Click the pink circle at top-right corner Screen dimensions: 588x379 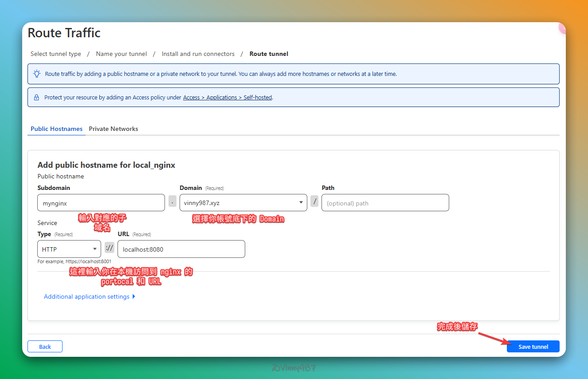pyautogui.click(x=562, y=28)
